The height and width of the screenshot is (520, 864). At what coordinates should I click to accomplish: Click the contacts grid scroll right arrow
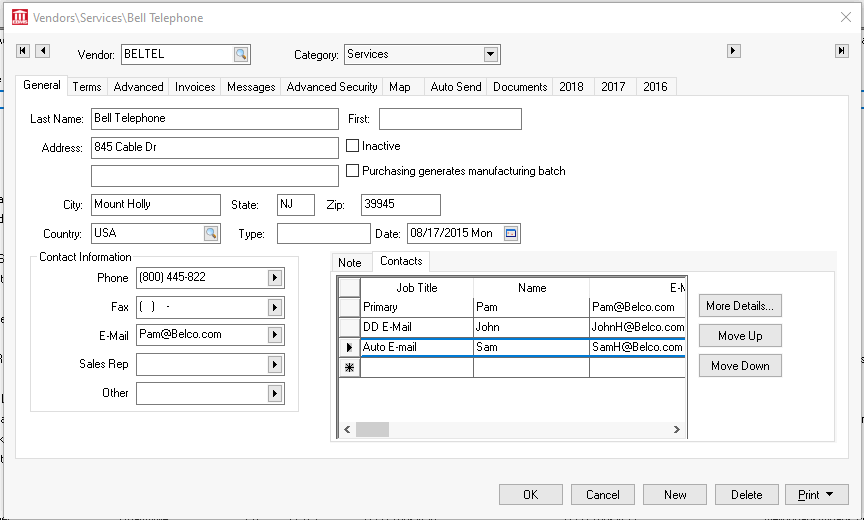click(x=677, y=430)
